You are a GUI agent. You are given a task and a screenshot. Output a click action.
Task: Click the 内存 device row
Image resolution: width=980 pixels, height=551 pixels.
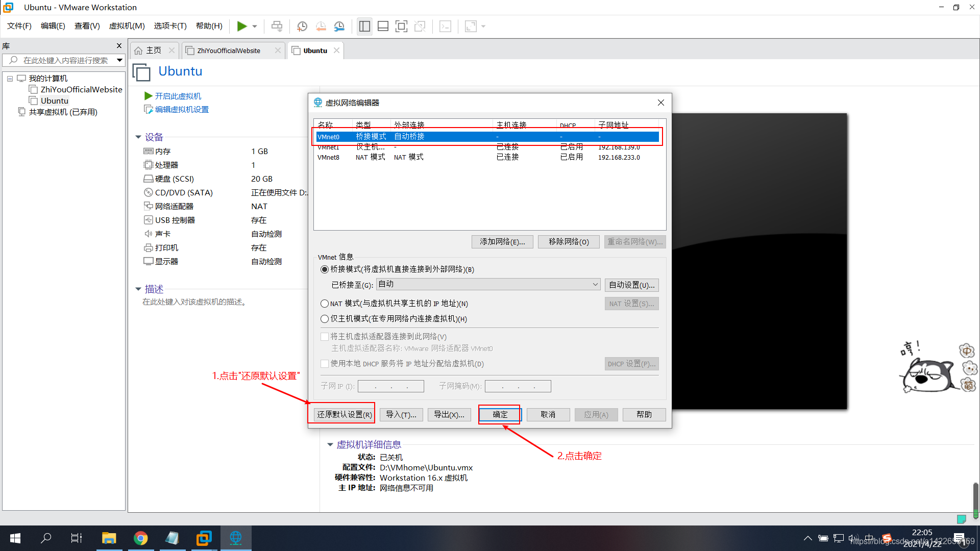pos(225,151)
